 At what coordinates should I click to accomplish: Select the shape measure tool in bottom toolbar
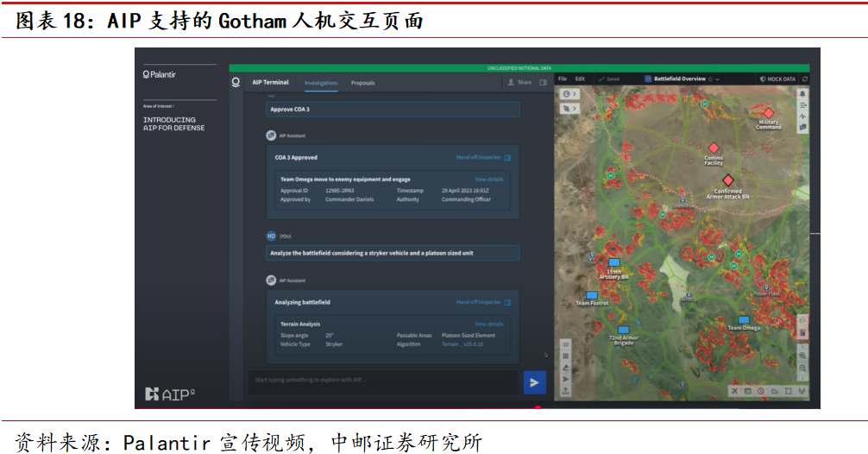tap(775, 391)
